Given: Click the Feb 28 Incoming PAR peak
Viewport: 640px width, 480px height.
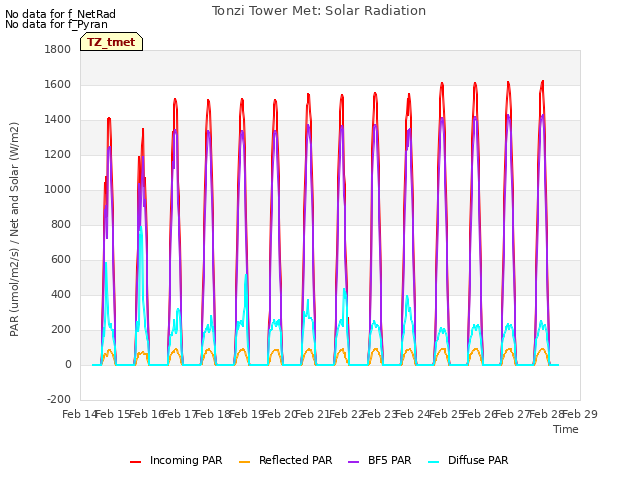Looking at the screenshot, I should 542,82.
